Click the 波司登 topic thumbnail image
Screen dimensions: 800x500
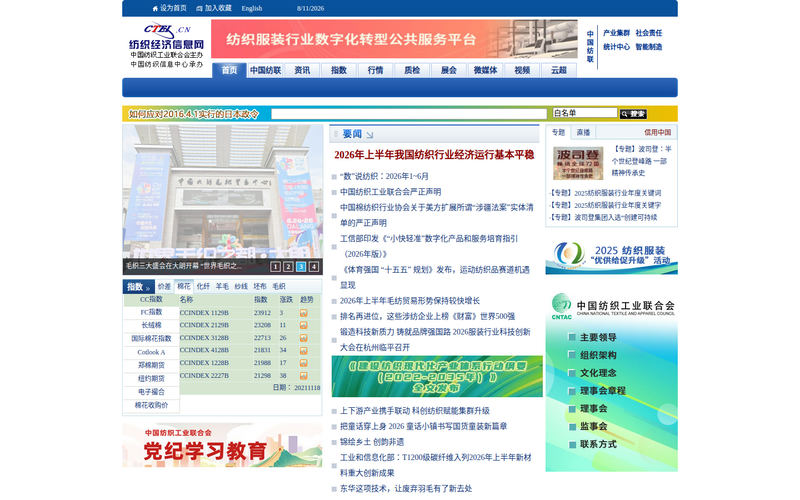pyautogui.click(x=578, y=163)
